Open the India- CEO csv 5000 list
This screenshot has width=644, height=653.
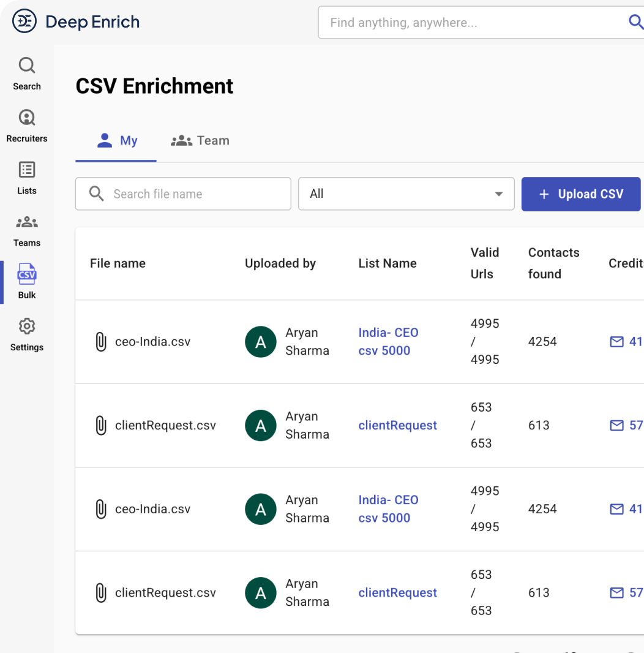coord(388,341)
